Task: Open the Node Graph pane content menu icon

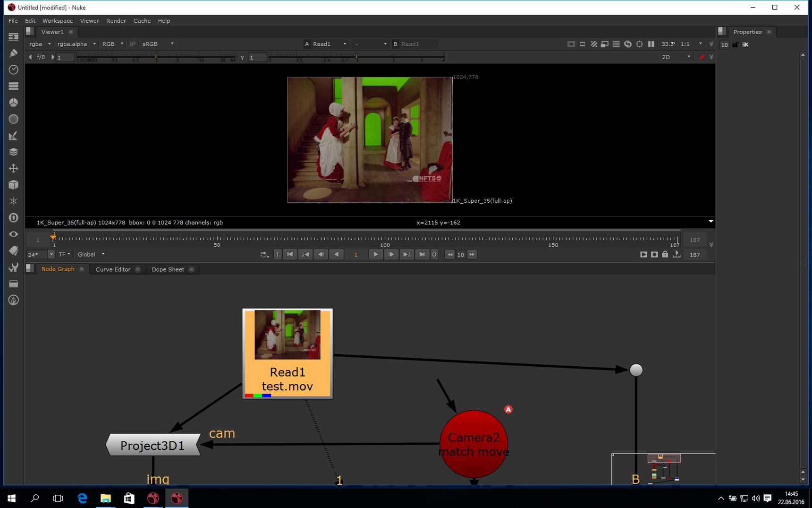Action: [30, 268]
